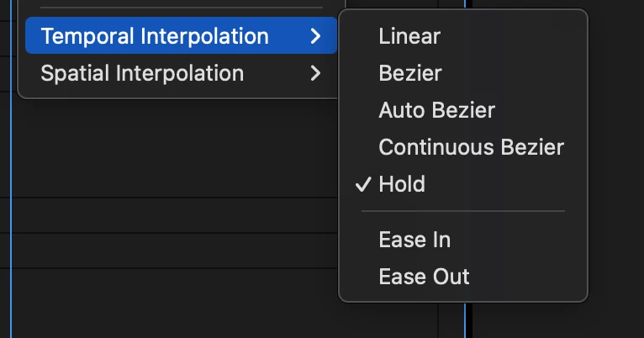The image size is (644, 338).
Task: Open the Temporal Interpolation submenu
Action: (155, 37)
